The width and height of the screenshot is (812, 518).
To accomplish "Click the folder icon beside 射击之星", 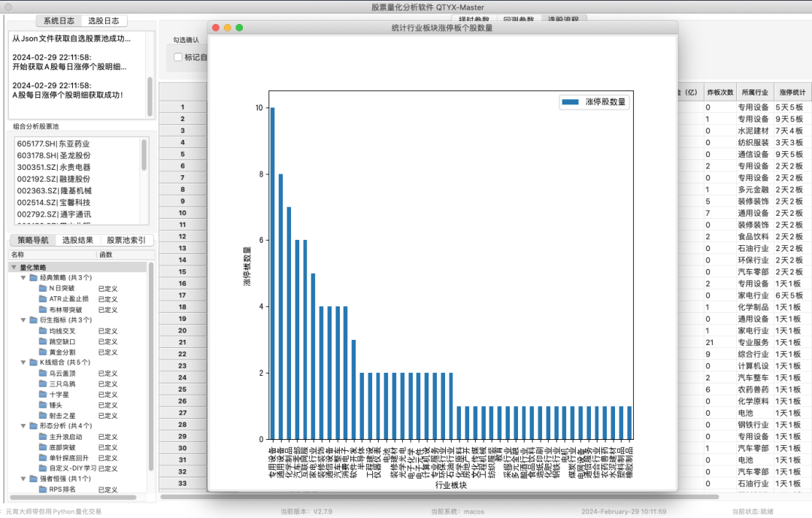I will 43,416.
